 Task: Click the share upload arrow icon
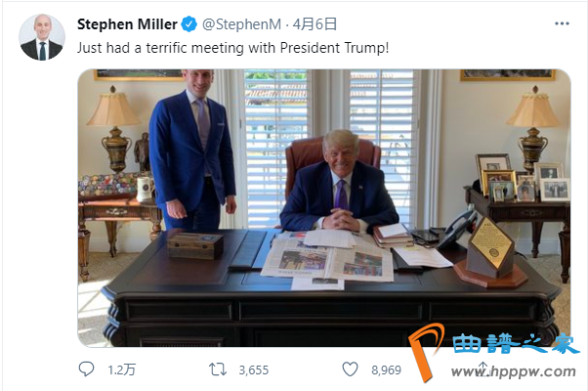coord(482,369)
